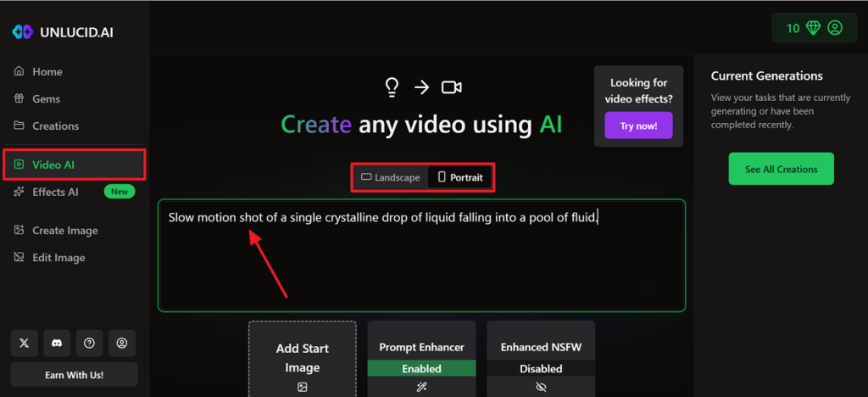Toggle Enhanced NSFW Disabled setting
Screen dimensions: 868x397
pyautogui.click(x=541, y=368)
